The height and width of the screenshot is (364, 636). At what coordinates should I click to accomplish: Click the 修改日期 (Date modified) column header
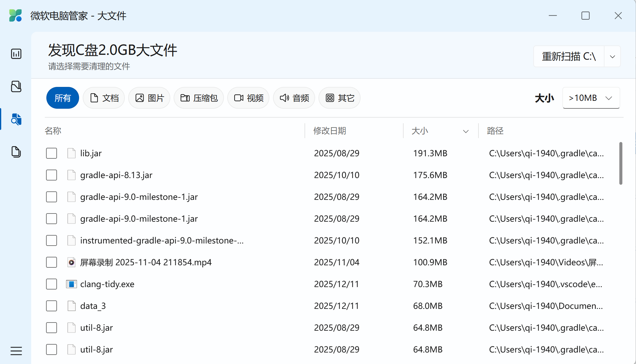coord(330,131)
